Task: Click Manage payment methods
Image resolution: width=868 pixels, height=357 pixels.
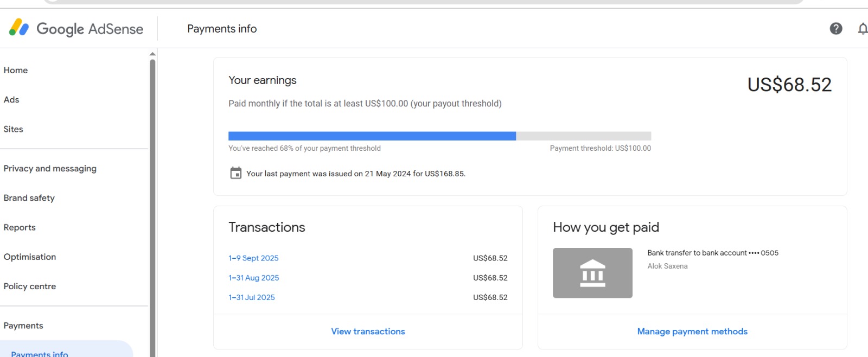Action: (692, 331)
